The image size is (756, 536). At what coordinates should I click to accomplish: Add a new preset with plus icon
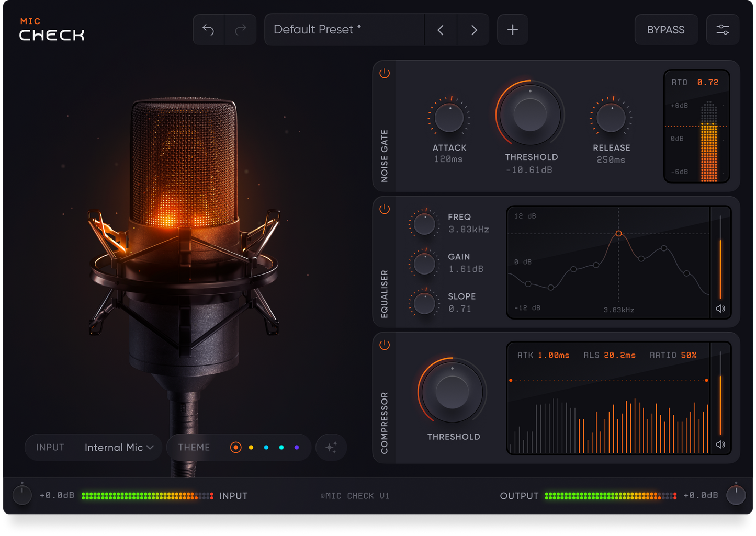(513, 30)
